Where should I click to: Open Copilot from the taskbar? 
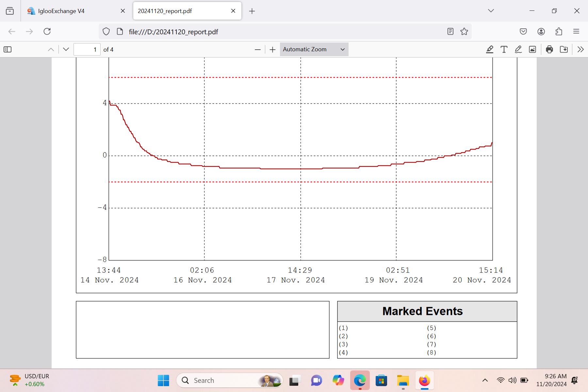pyautogui.click(x=338, y=380)
